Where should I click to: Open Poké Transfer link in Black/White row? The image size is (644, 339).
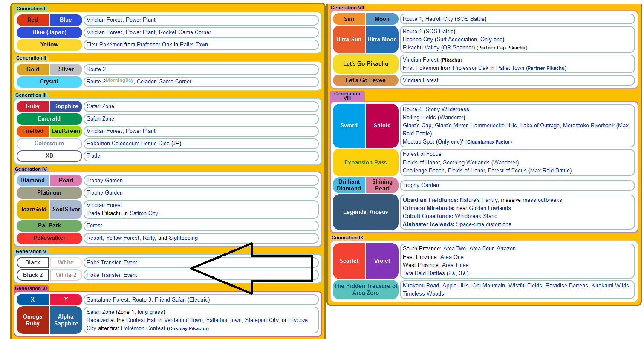pos(104,263)
